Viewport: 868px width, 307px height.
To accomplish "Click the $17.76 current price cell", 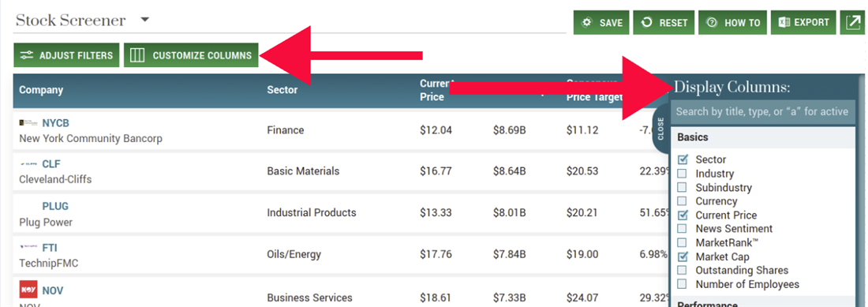I will click(436, 255).
